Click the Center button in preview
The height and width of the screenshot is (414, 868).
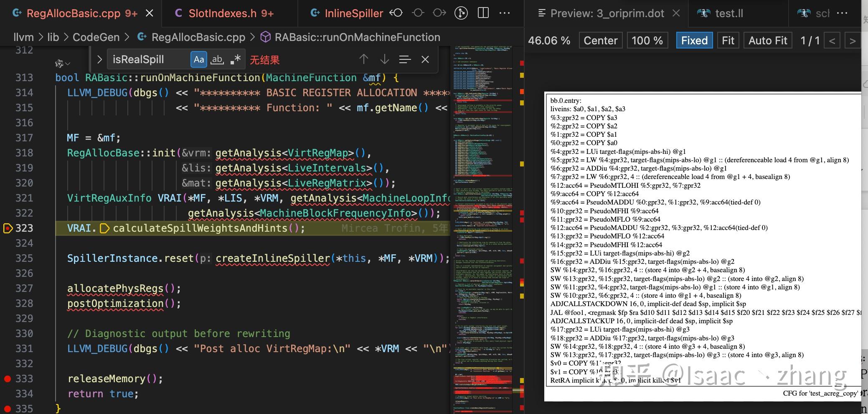tap(600, 41)
